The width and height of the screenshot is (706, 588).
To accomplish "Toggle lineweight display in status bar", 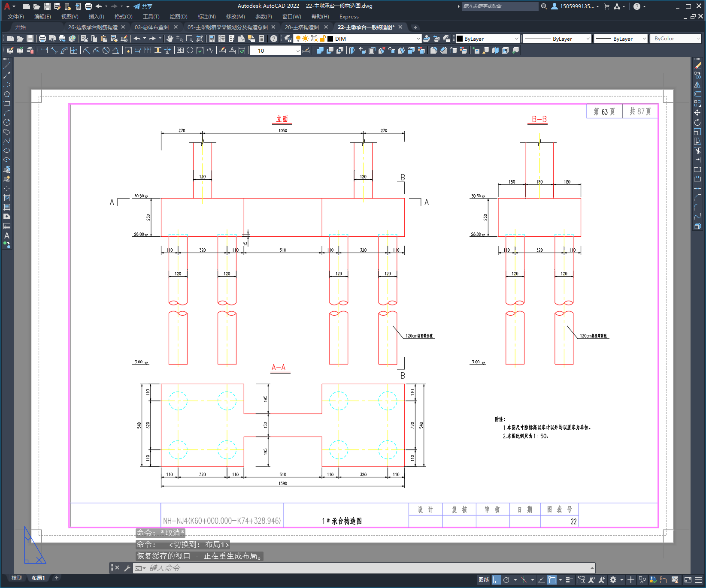I will [x=570, y=580].
